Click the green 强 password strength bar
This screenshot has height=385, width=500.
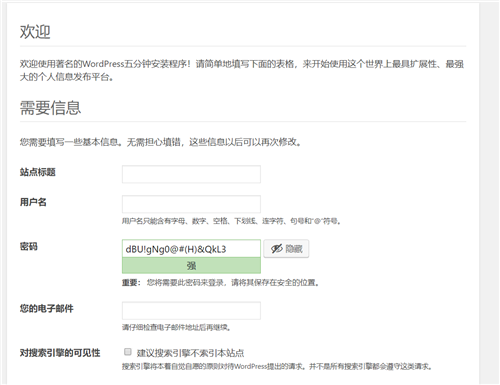pos(191,266)
